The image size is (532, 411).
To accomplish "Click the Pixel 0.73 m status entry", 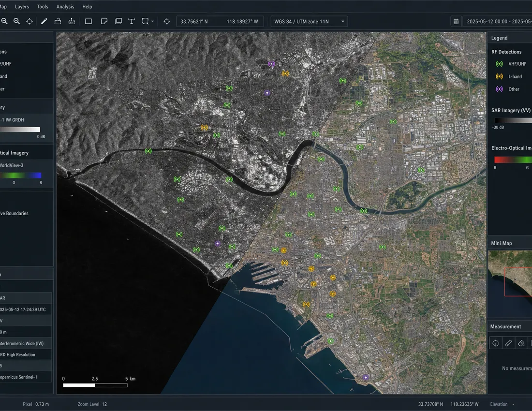I will click(36, 404).
